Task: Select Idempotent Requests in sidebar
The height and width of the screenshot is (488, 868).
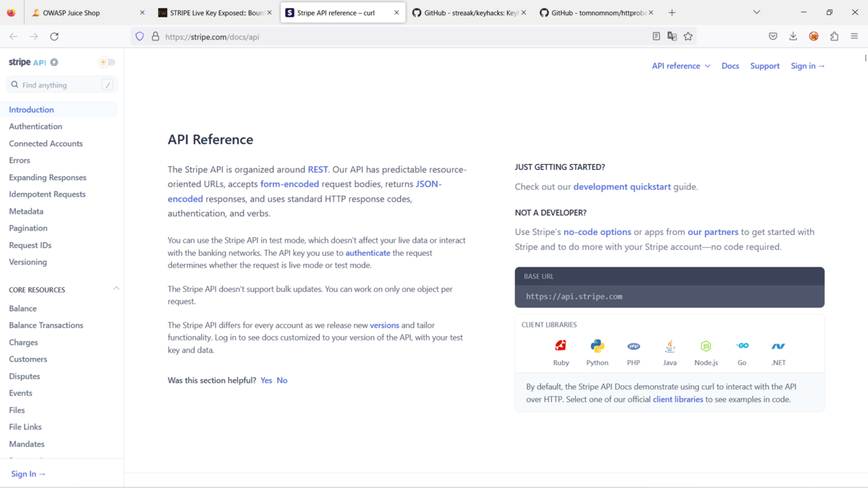Action: pyautogui.click(x=47, y=194)
